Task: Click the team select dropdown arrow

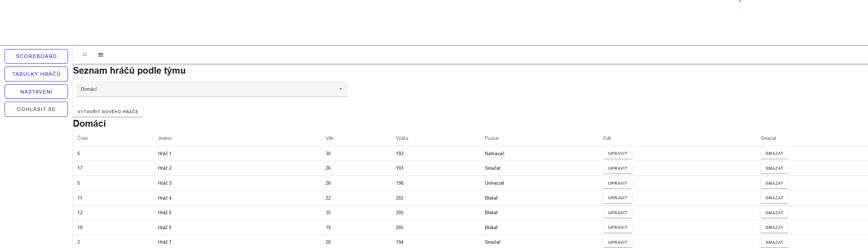Action: 340,89
